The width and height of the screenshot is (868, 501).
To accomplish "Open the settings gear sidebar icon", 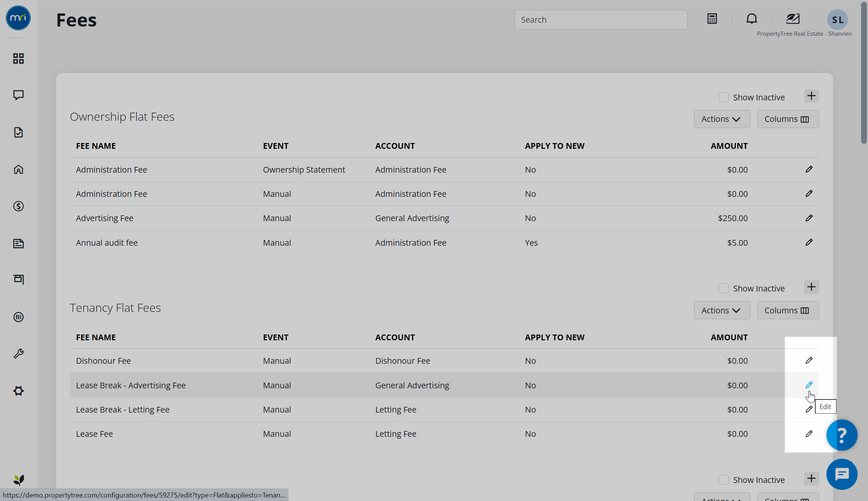I will [18, 391].
